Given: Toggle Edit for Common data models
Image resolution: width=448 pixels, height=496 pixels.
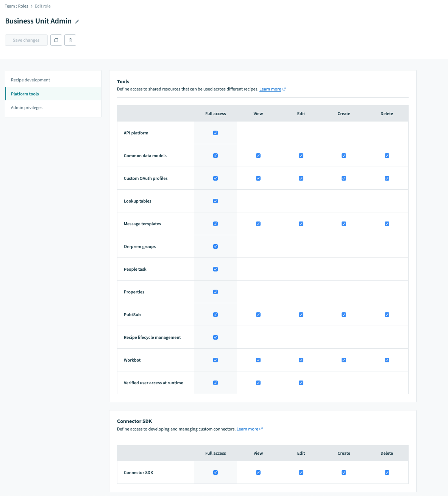Looking at the screenshot, I should tap(301, 156).
